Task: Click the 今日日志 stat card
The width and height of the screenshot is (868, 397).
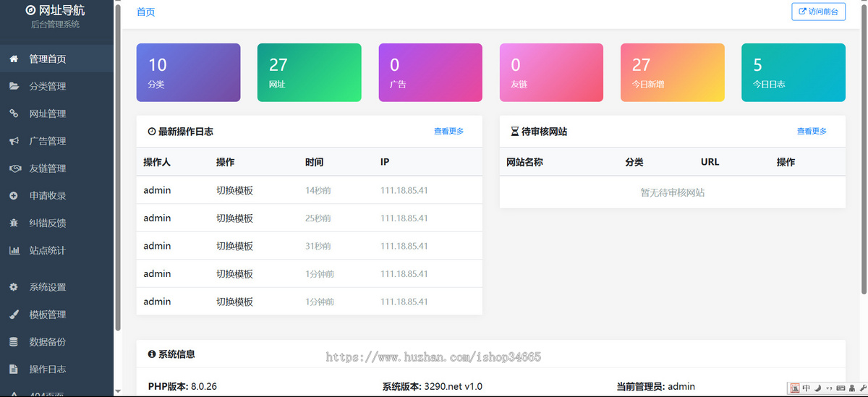Action: coord(793,72)
